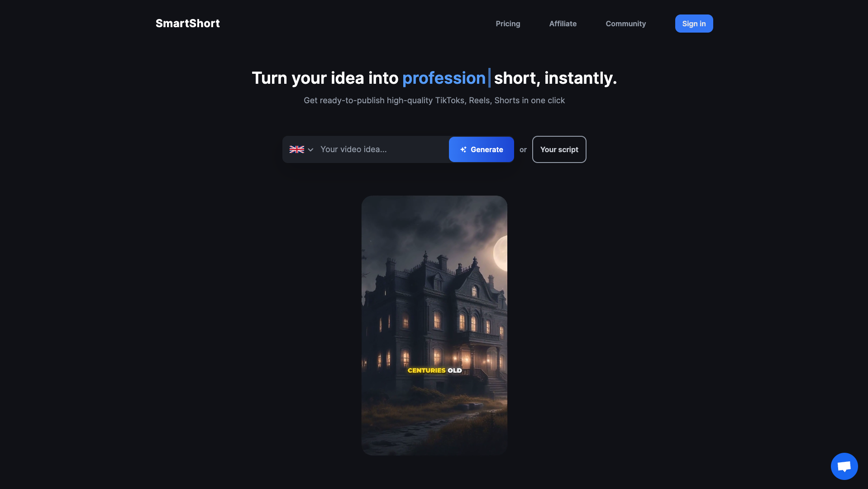Click the sparkle icon on Generate
868x489 pixels.
[x=463, y=149]
